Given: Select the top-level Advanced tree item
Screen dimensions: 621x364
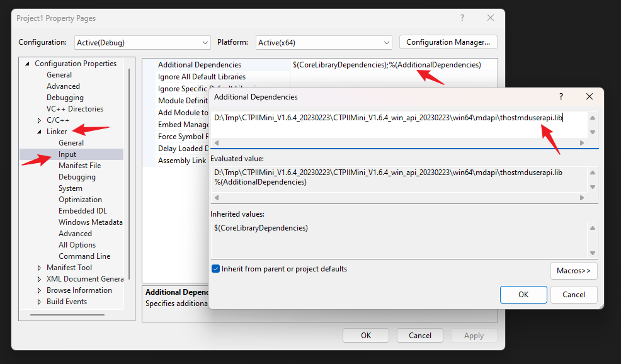Looking at the screenshot, I should coord(63,86).
